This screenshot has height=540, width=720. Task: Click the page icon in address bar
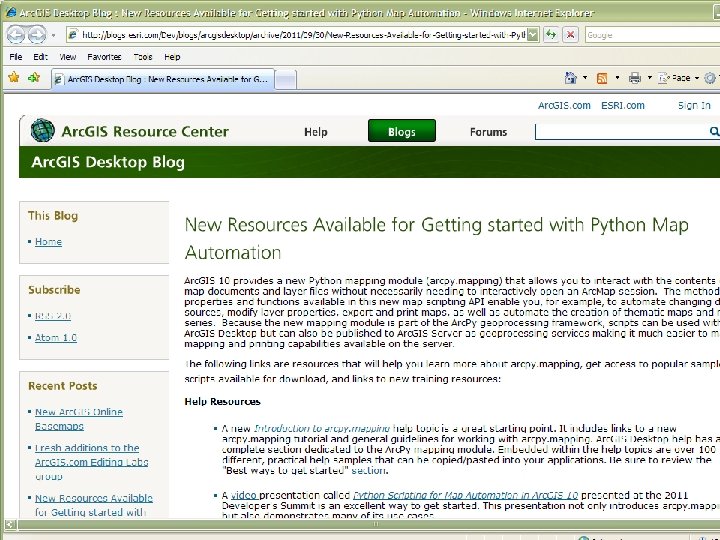(x=72, y=35)
